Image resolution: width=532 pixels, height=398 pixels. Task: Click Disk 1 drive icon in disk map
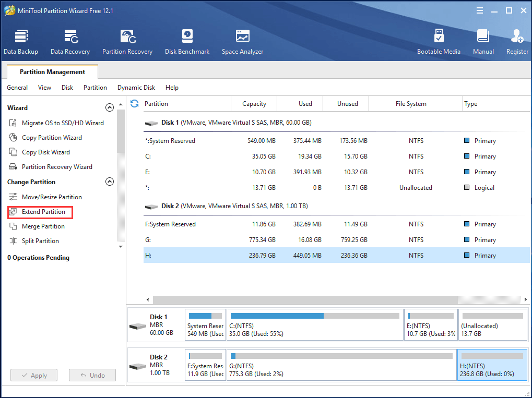pos(138,327)
